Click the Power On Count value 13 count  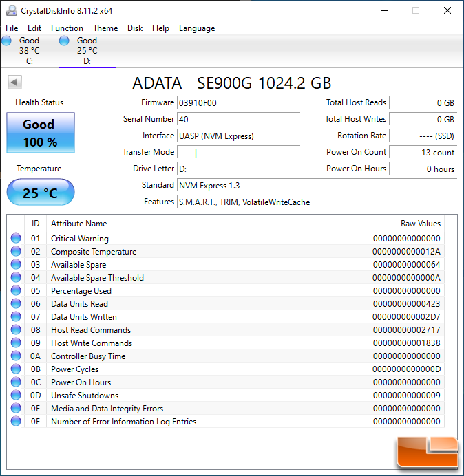pos(423,153)
